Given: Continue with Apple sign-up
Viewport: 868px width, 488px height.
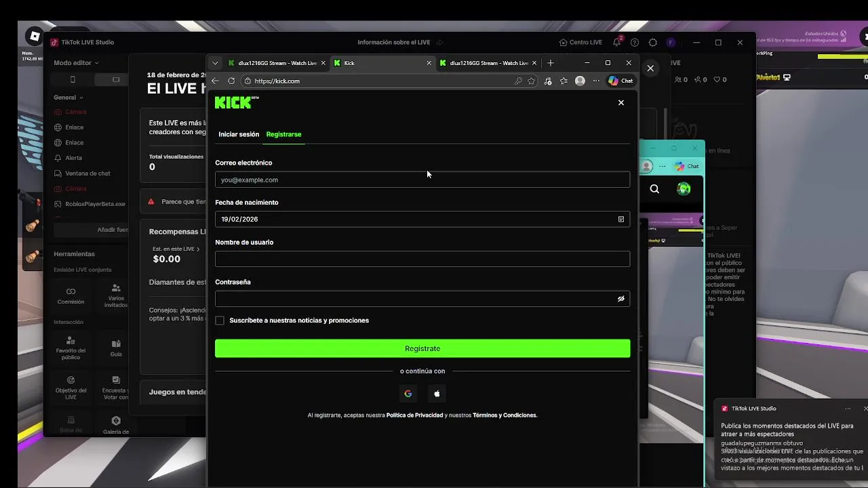Looking at the screenshot, I should (x=437, y=394).
